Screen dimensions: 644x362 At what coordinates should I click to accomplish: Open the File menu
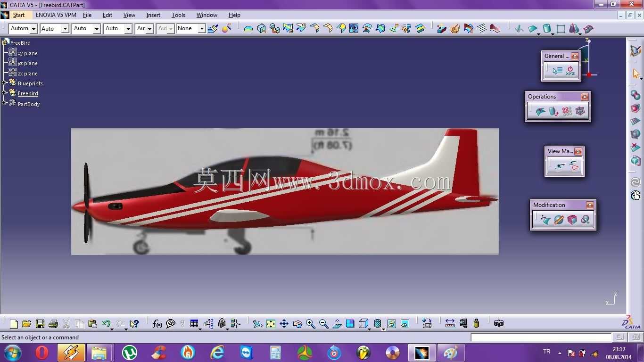[87, 15]
